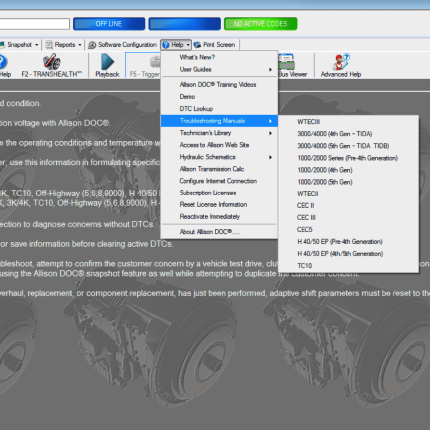Open CEC II manual
Screen dimensions: 430x430
348,205
